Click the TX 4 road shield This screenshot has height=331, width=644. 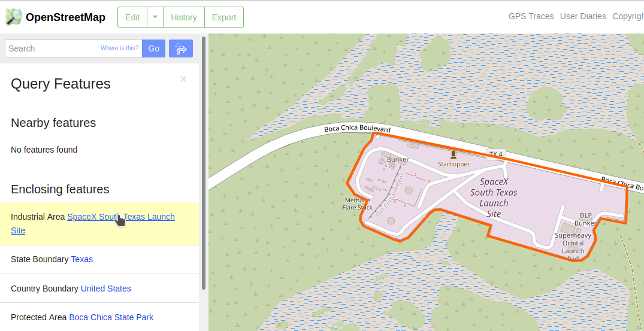(x=496, y=154)
